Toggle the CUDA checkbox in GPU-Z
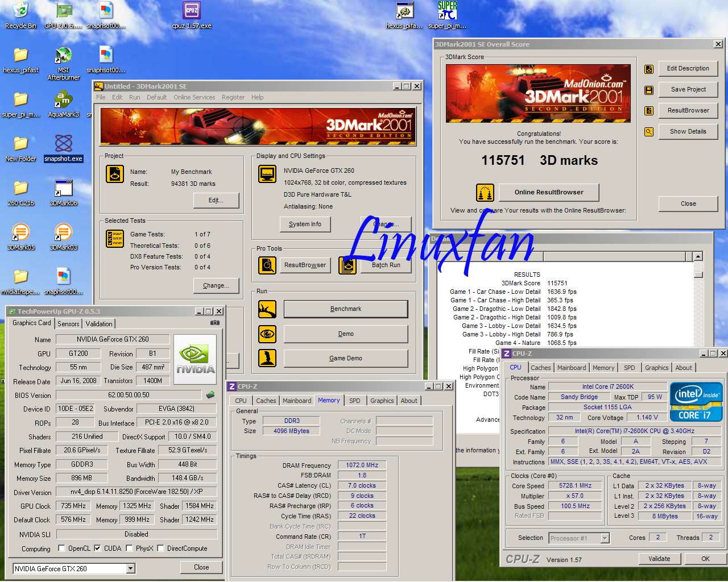 coord(97,548)
